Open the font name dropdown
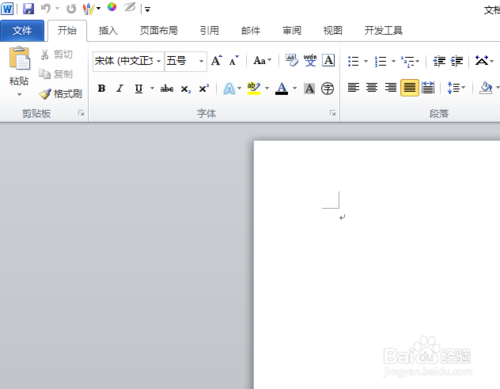The image size is (500, 389). (159, 61)
